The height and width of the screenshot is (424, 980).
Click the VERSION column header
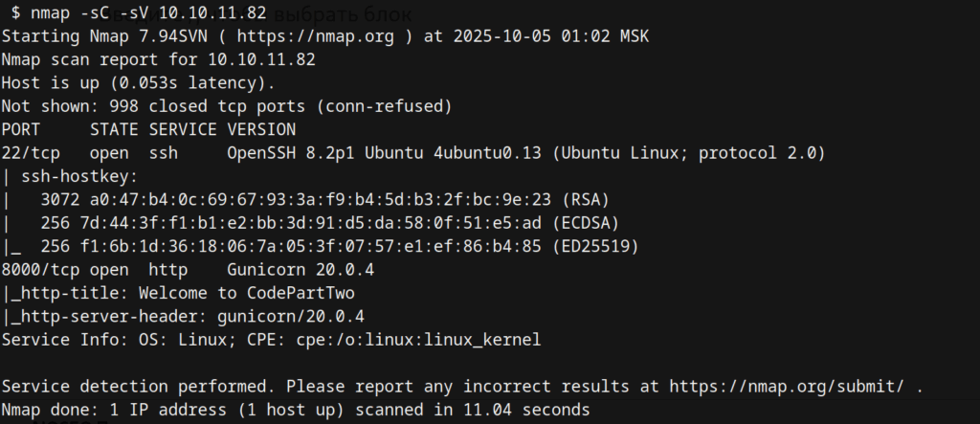(261, 129)
